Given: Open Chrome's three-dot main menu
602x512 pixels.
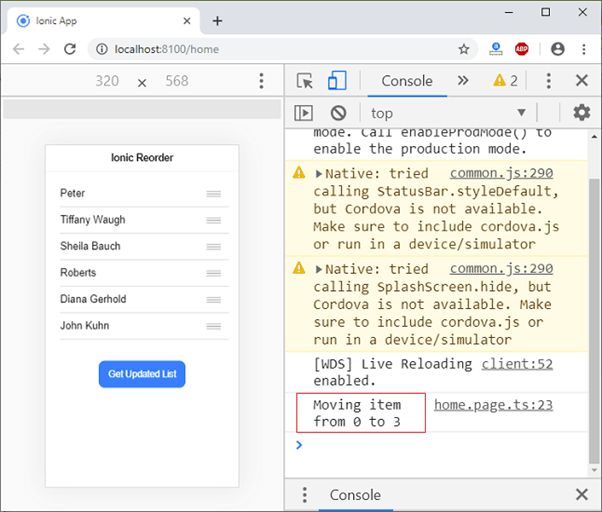Looking at the screenshot, I should coord(584,49).
